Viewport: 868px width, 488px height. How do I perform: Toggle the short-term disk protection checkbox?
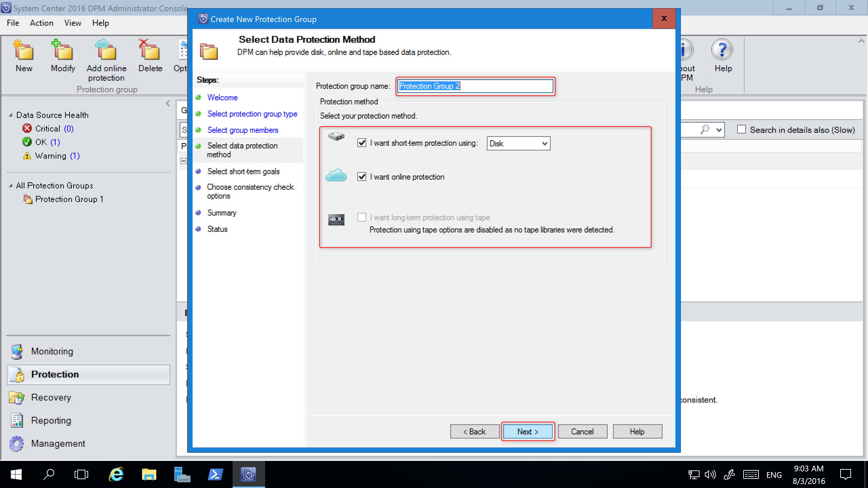click(x=362, y=143)
